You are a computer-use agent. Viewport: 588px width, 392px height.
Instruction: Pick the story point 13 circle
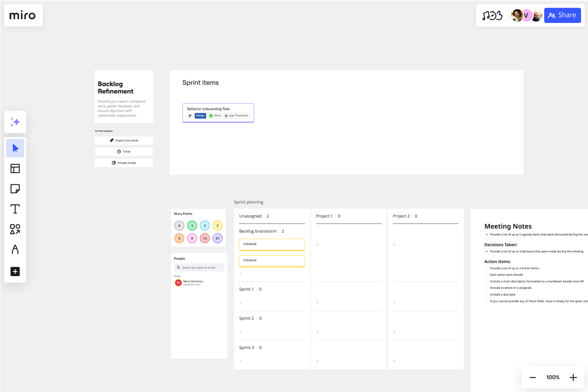pos(204,238)
